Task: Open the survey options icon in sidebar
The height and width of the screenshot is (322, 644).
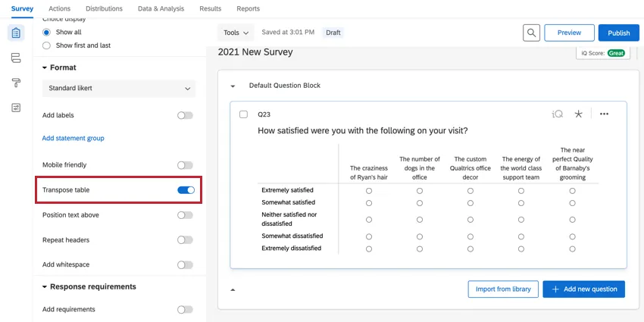Action: [x=16, y=108]
